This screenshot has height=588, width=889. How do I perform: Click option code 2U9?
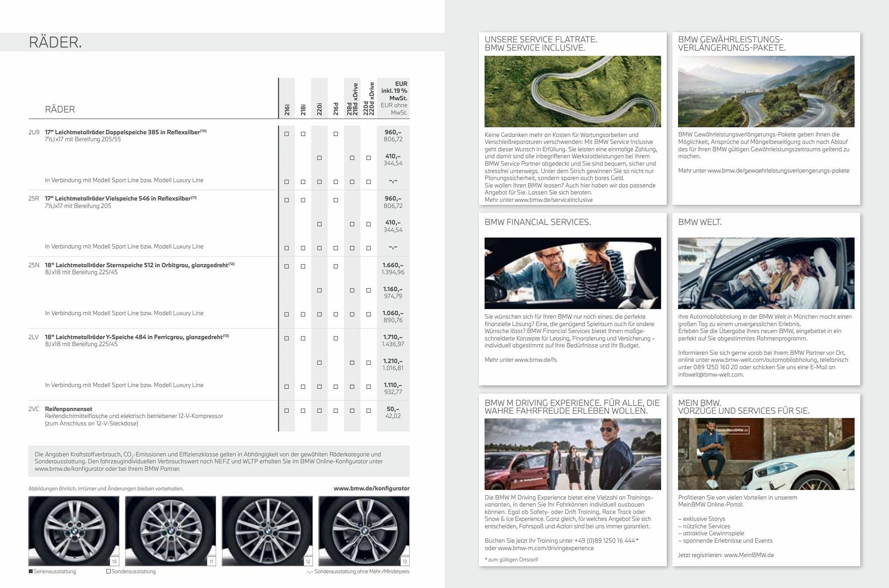point(34,132)
